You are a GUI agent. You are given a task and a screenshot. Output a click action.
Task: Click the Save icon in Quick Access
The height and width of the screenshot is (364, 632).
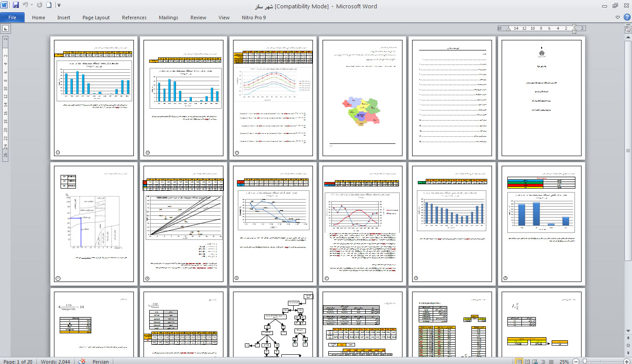point(16,6)
